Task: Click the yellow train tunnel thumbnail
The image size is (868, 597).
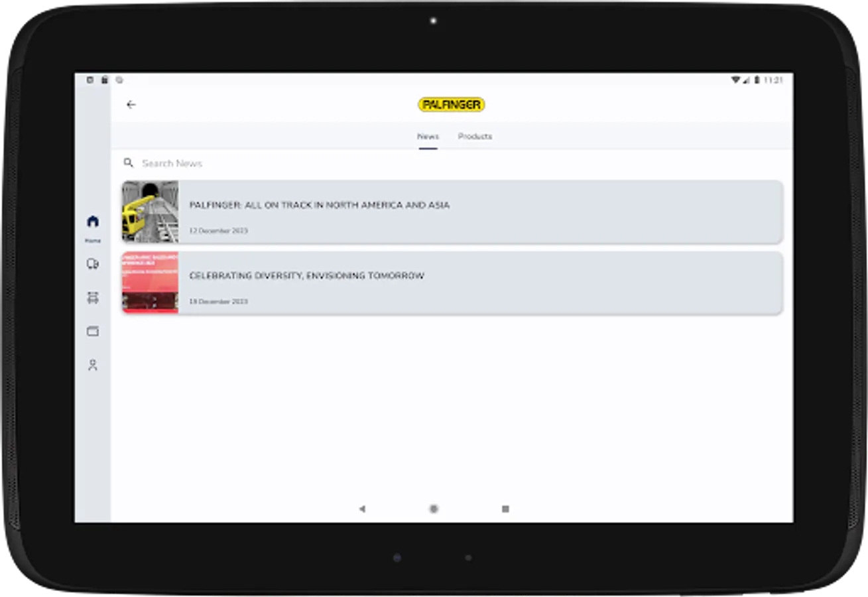Action: point(150,212)
